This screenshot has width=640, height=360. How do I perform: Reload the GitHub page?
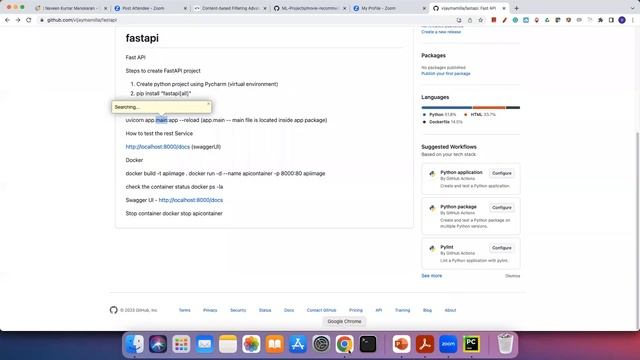[x=29, y=20]
